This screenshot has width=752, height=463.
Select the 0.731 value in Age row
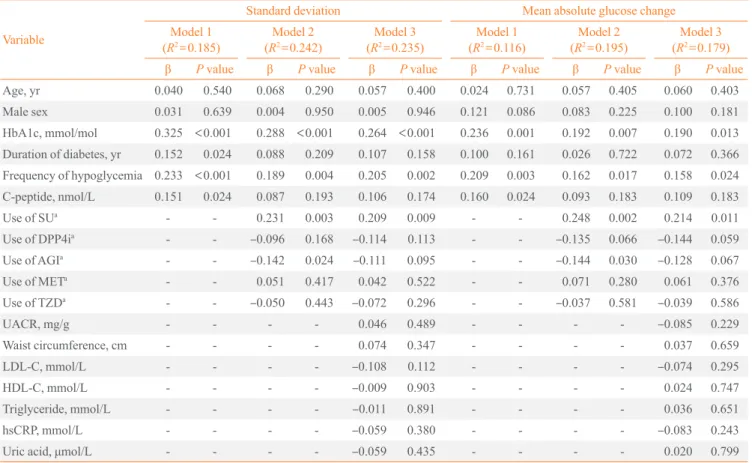point(521,91)
